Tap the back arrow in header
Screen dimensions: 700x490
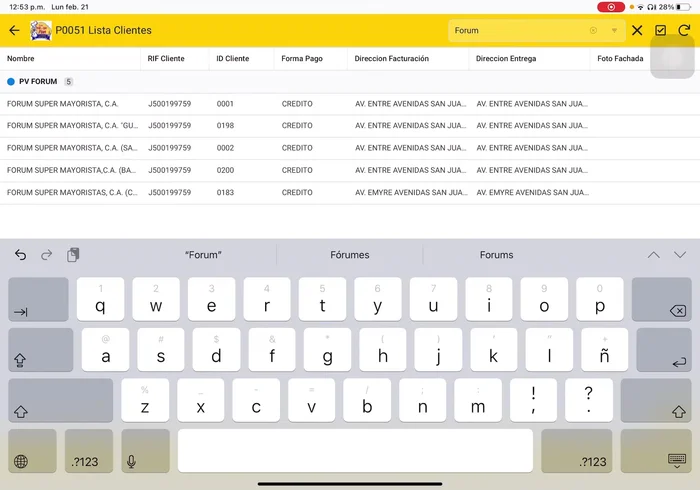pyautogui.click(x=14, y=31)
